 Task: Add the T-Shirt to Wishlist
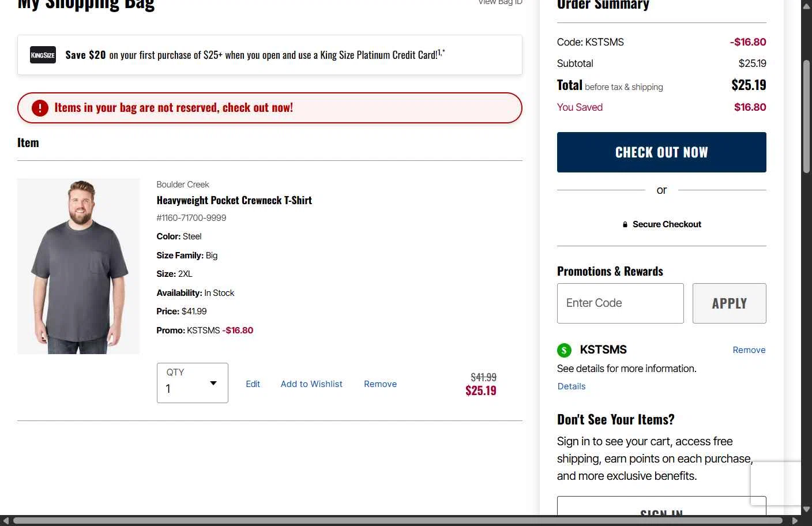tap(311, 384)
